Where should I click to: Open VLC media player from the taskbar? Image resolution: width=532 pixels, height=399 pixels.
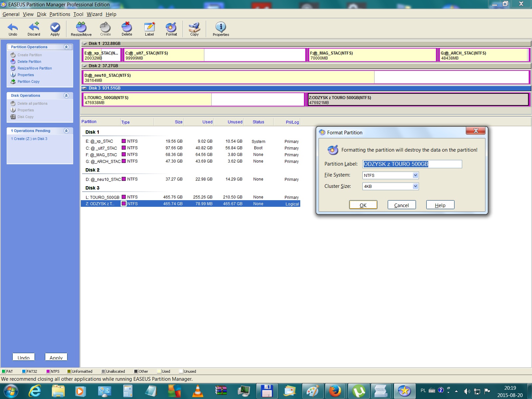tap(198, 391)
